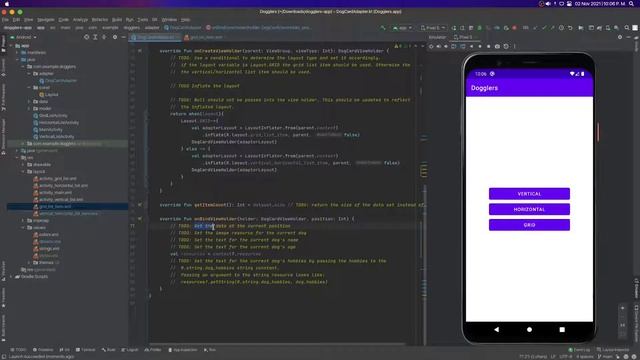The height and width of the screenshot is (360, 640).
Task: Open the Terminal tool window
Action: [x=85, y=350]
